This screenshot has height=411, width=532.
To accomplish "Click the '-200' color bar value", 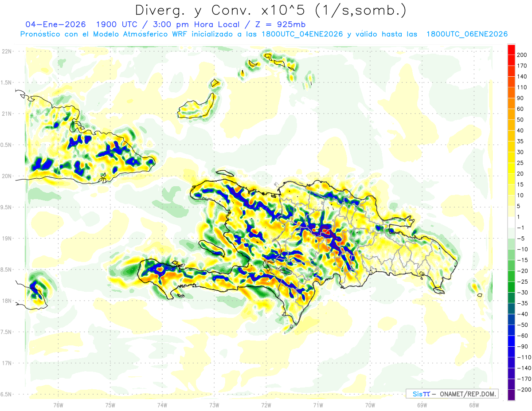I will [x=524, y=390].
